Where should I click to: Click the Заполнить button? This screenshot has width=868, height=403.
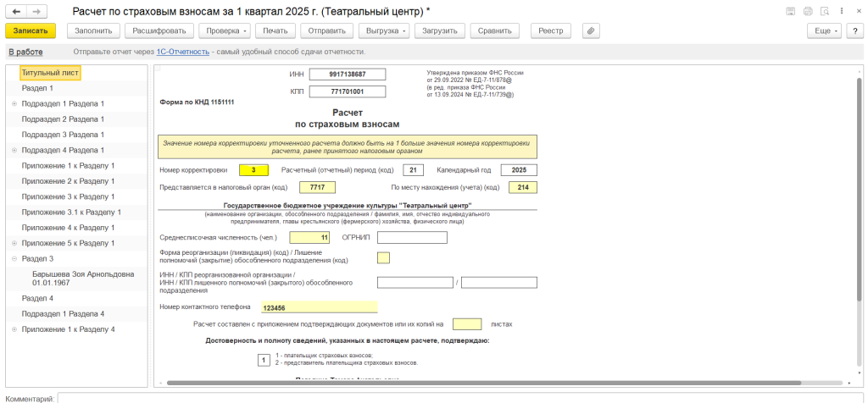tap(93, 30)
